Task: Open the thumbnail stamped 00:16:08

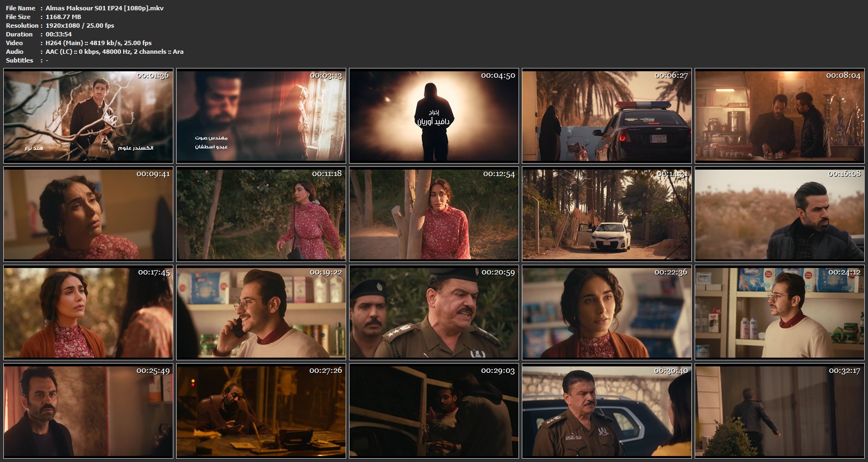Action: 779,214
